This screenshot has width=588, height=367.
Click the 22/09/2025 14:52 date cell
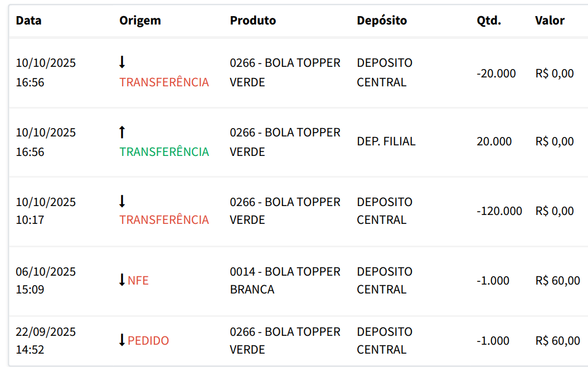pyautogui.click(x=46, y=341)
